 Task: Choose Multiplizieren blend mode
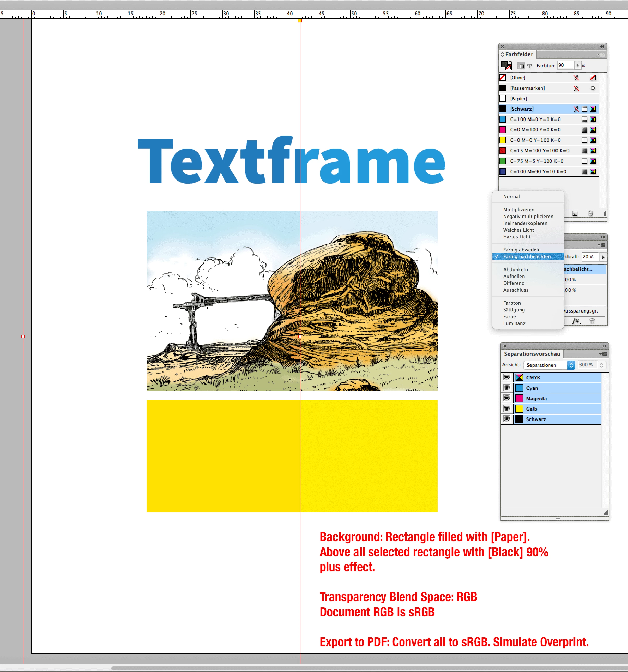(518, 209)
